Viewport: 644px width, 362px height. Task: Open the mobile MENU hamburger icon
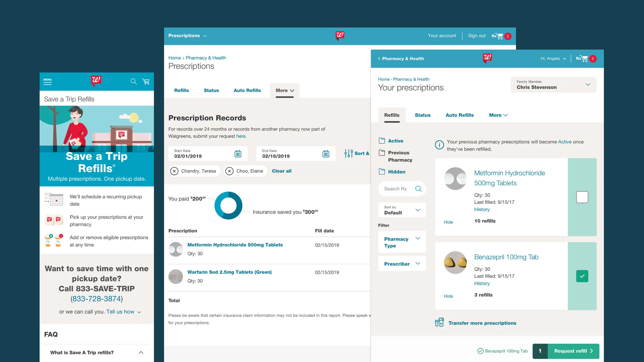[x=47, y=81]
